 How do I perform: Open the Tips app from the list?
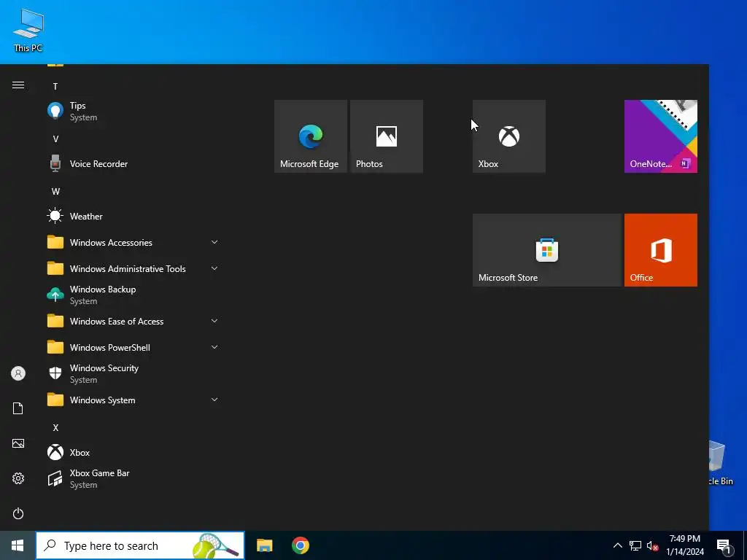pyautogui.click(x=133, y=112)
